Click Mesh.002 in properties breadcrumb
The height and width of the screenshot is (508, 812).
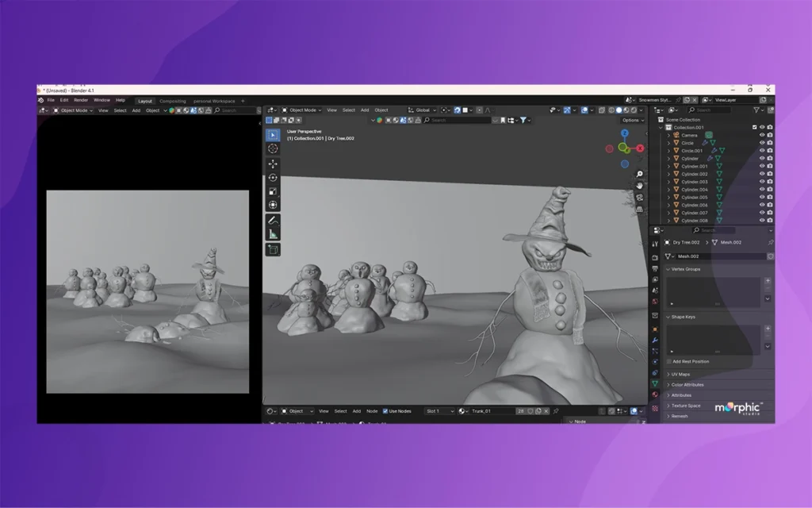tap(730, 242)
